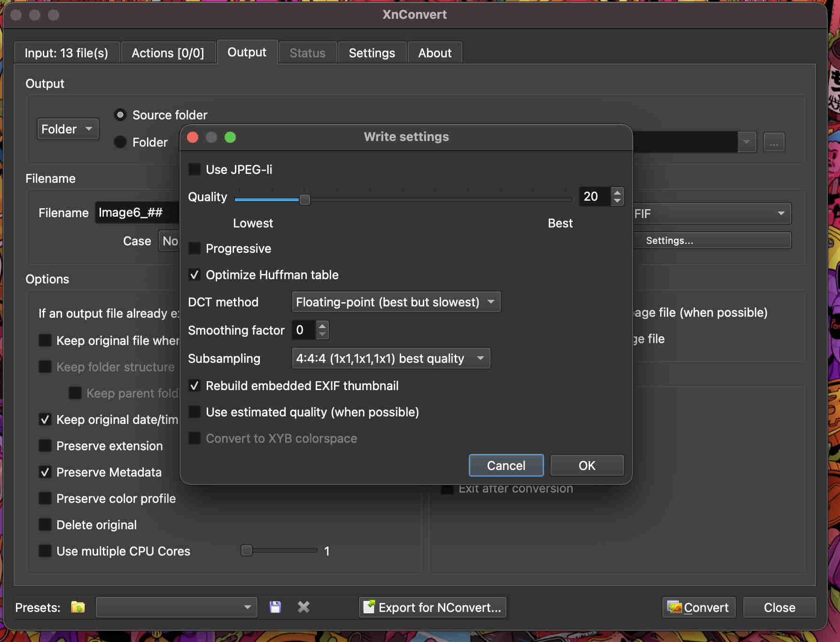Select the Output tab
840x642 pixels.
(247, 52)
